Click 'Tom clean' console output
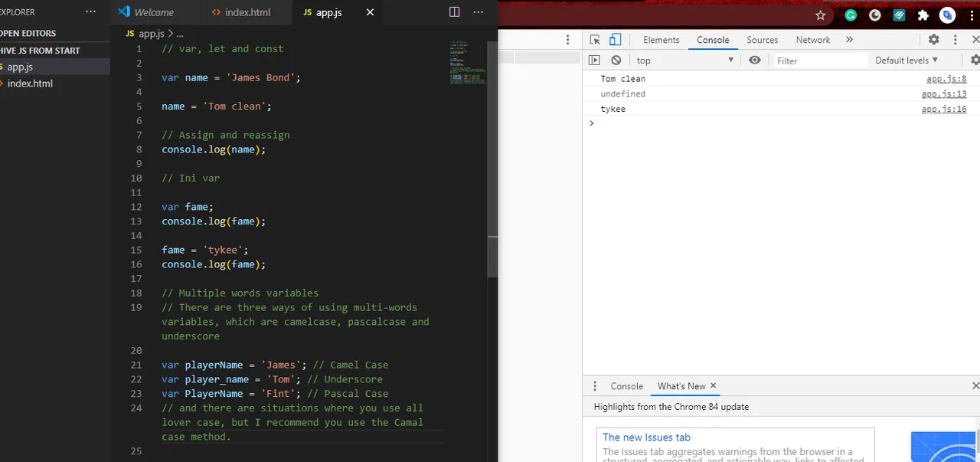The width and height of the screenshot is (980, 462). coord(622,79)
